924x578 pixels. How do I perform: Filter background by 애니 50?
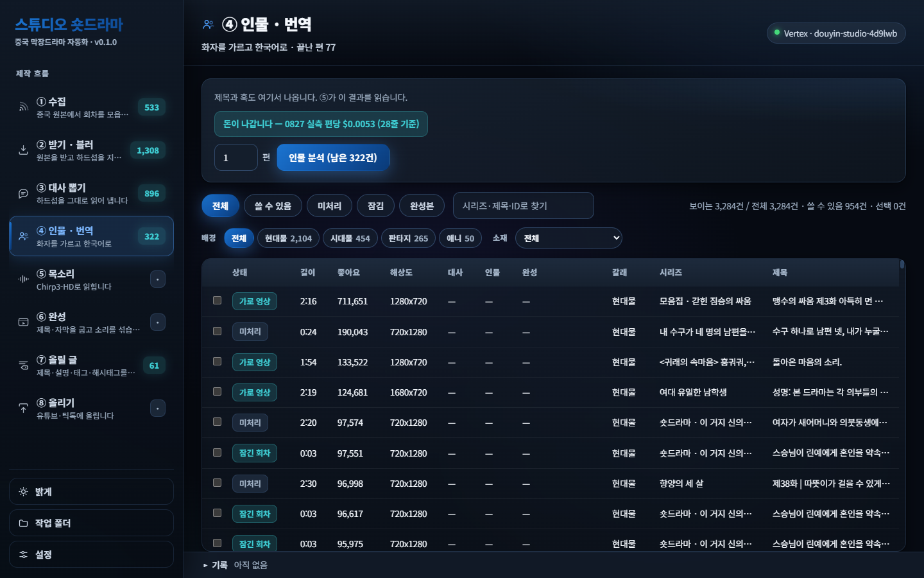click(x=460, y=238)
